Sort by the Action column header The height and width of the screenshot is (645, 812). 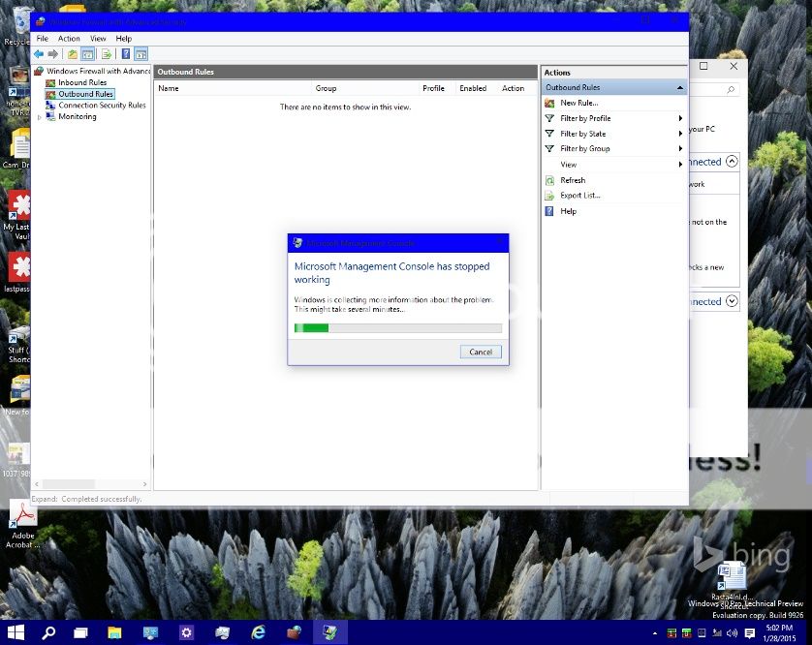point(517,88)
